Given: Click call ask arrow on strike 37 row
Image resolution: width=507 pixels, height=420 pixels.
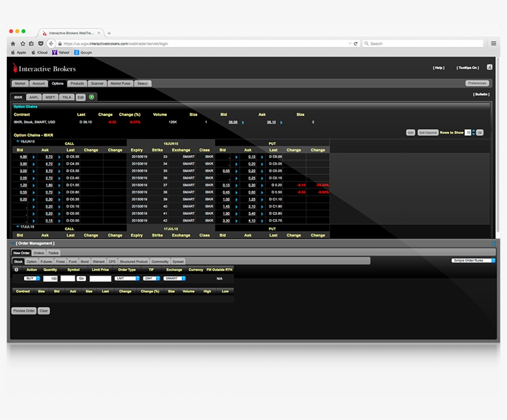Looking at the screenshot, I should pyautogui.click(x=59, y=185).
